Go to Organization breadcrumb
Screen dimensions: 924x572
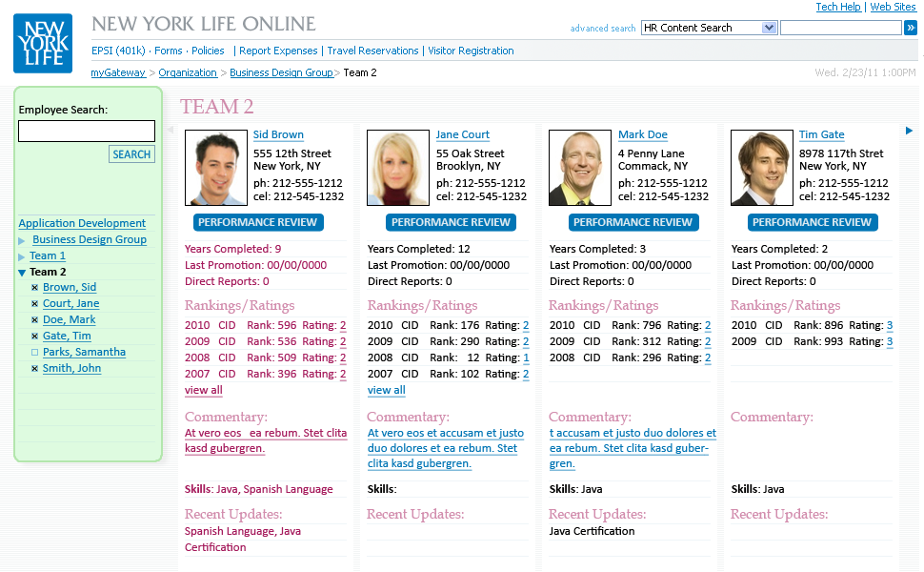pyautogui.click(x=188, y=72)
